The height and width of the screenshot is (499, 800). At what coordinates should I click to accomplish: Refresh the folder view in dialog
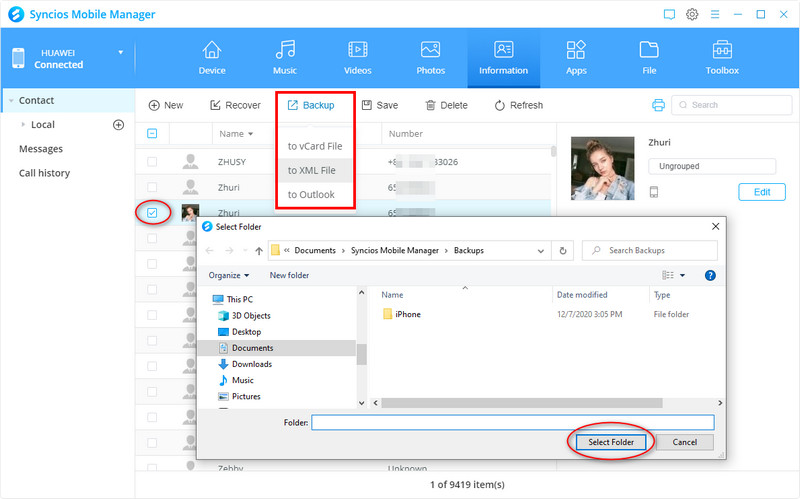click(563, 251)
